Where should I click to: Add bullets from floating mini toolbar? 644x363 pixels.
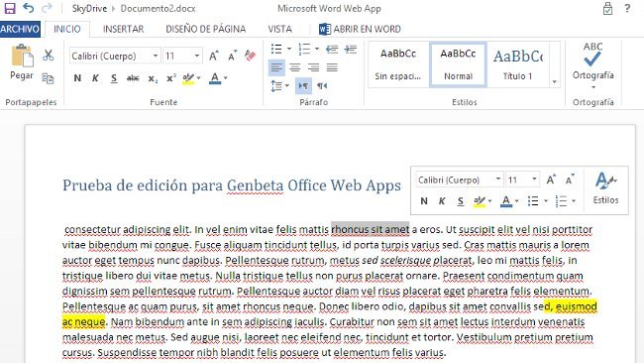pos(533,201)
